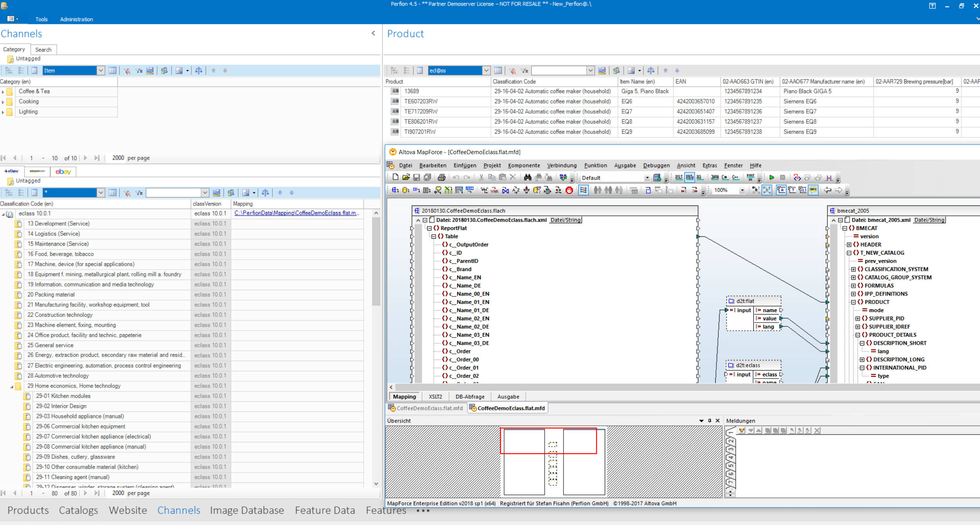Expand the Coffee & Tea category
This screenshot has width=980, height=525.
point(3,92)
